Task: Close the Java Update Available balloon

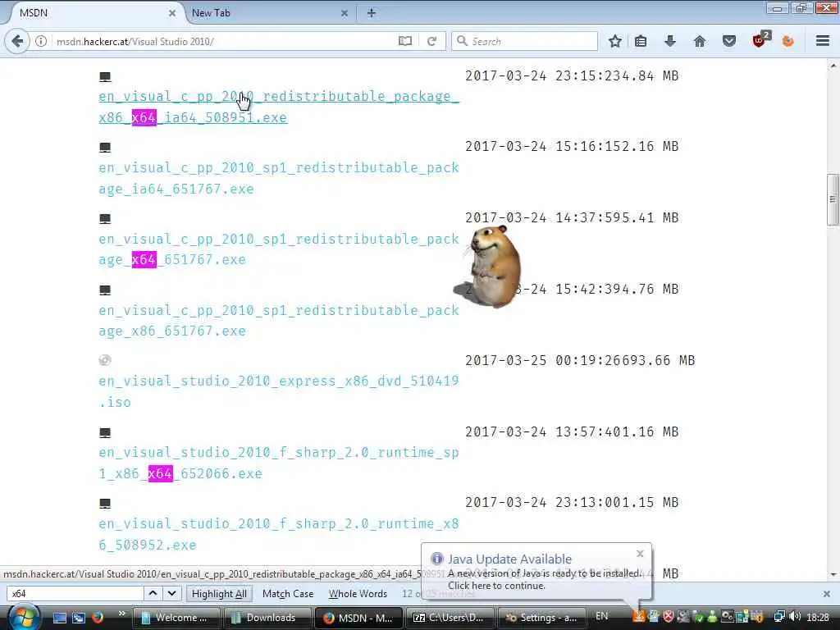Action: (x=640, y=554)
